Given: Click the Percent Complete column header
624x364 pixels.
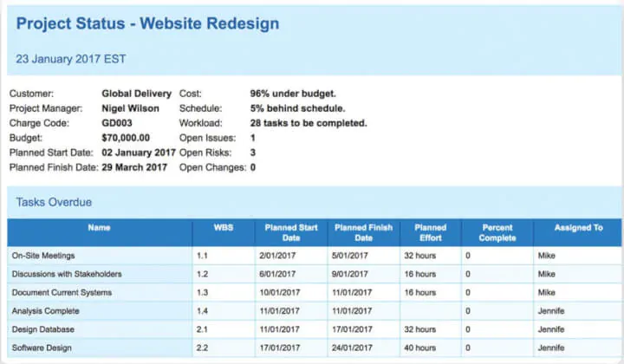Looking at the screenshot, I should coord(497,233).
